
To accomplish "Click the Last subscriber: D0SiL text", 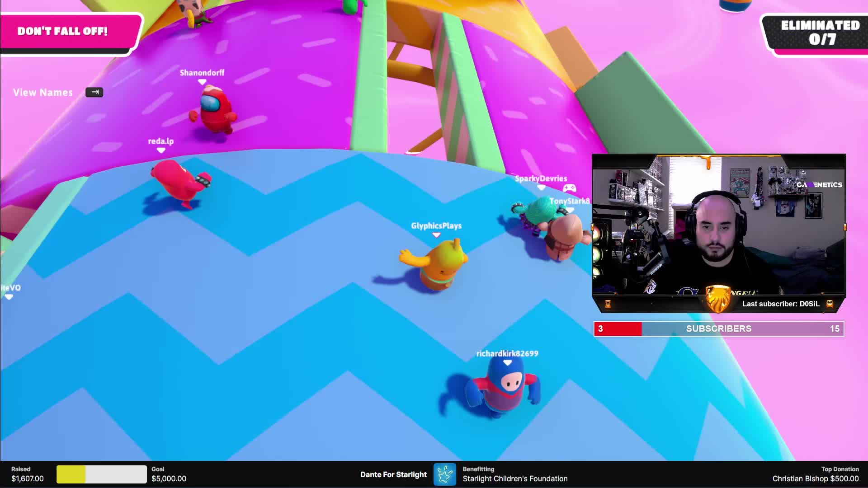I will click(x=781, y=304).
